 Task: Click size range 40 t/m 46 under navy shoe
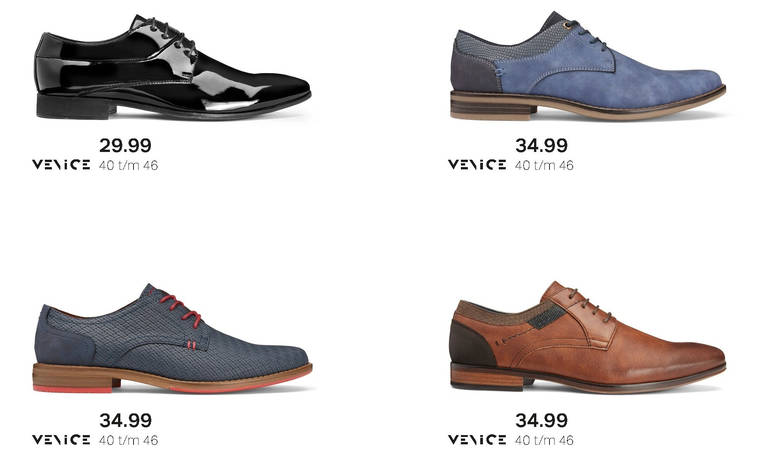[128, 440]
